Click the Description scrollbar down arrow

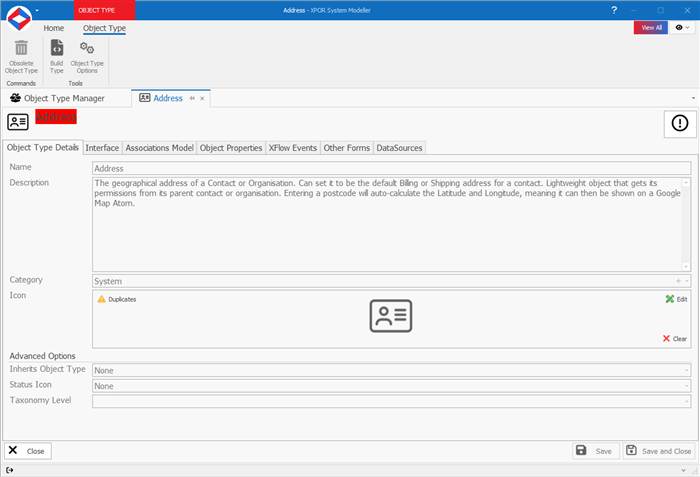point(686,267)
